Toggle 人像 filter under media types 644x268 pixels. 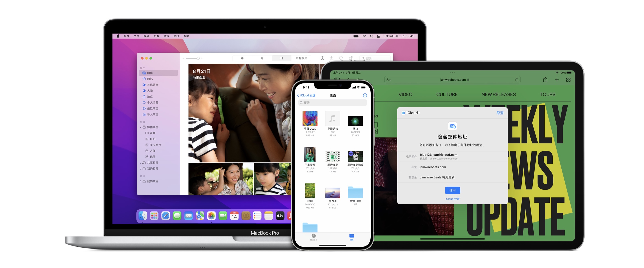(x=151, y=150)
